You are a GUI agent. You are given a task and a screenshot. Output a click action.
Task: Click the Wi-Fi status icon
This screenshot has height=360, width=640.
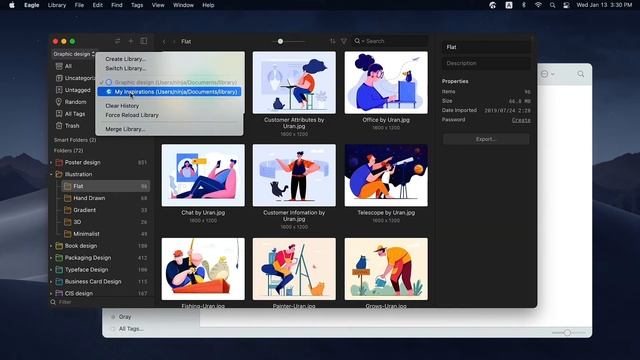tap(538, 5)
